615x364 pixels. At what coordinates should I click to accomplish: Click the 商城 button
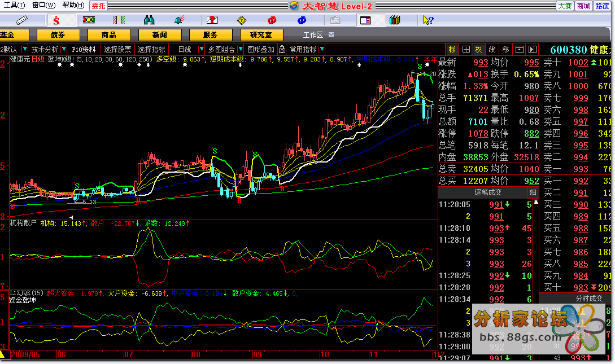[x=583, y=6]
